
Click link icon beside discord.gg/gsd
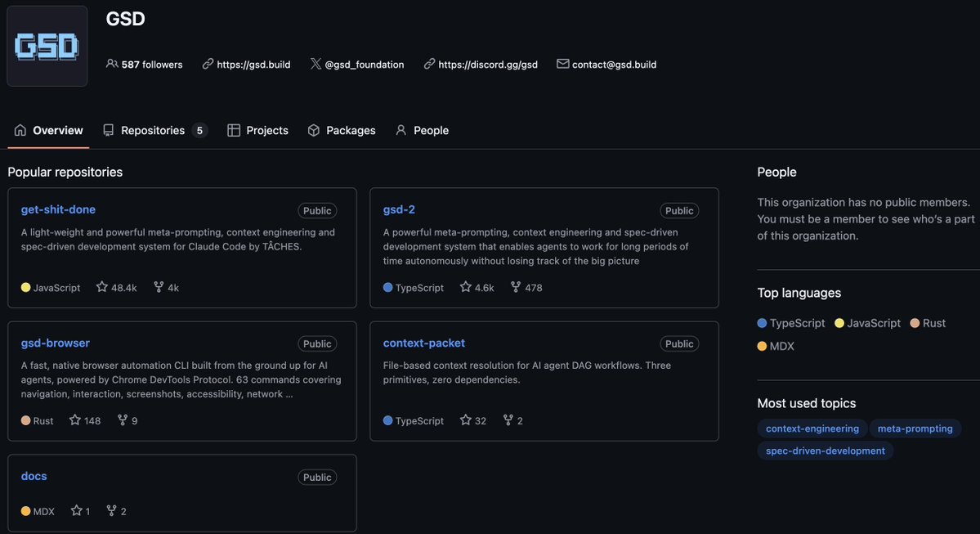coord(429,64)
